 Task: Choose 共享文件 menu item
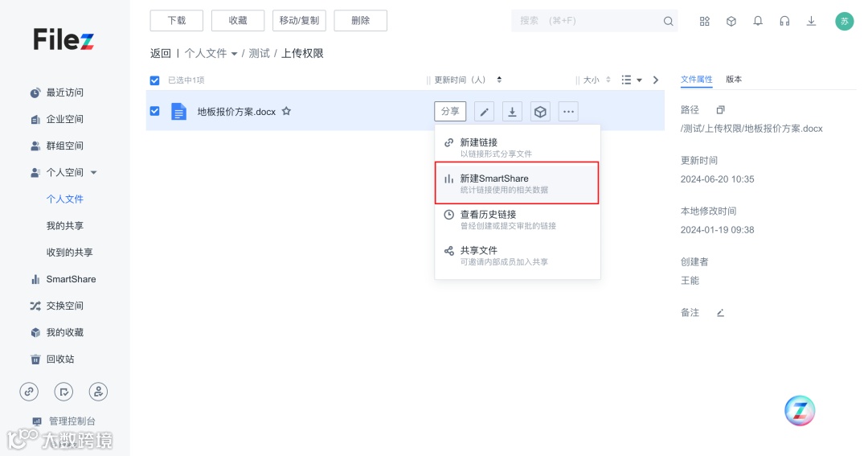click(x=517, y=256)
